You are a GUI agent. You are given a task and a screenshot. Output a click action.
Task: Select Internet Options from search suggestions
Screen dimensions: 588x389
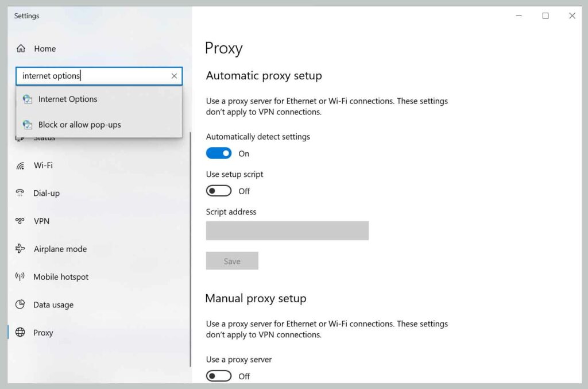67,99
